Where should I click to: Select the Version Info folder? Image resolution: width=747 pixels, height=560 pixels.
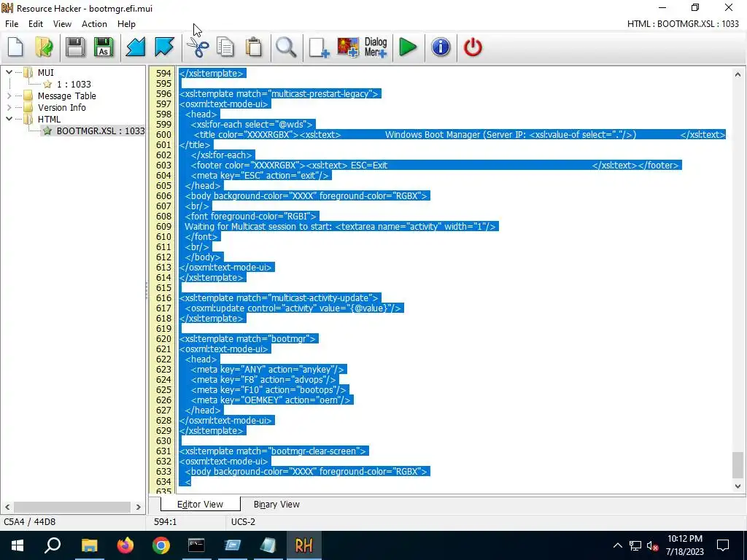point(62,108)
